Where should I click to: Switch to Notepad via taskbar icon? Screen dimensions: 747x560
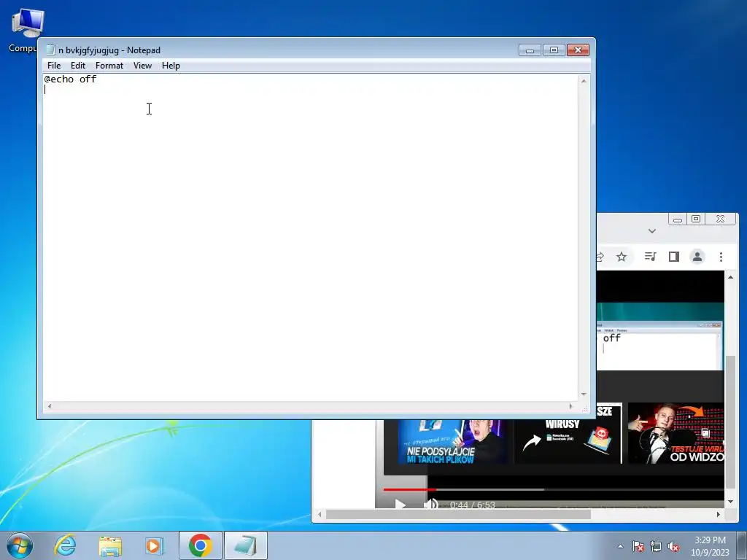click(245, 545)
